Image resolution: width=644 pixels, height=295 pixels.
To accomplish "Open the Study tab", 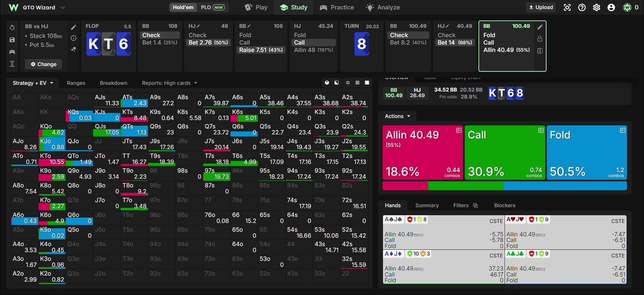I will tap(294, 7).
